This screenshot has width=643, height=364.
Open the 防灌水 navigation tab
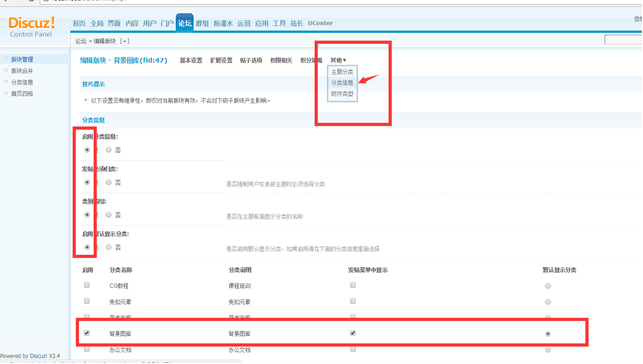pos(223,23)
